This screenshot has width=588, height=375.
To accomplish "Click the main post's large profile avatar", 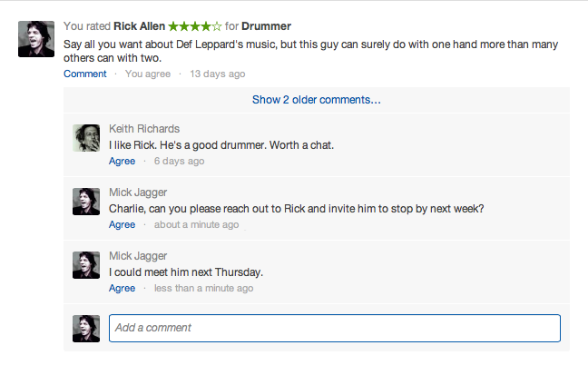I will [36, 39].
